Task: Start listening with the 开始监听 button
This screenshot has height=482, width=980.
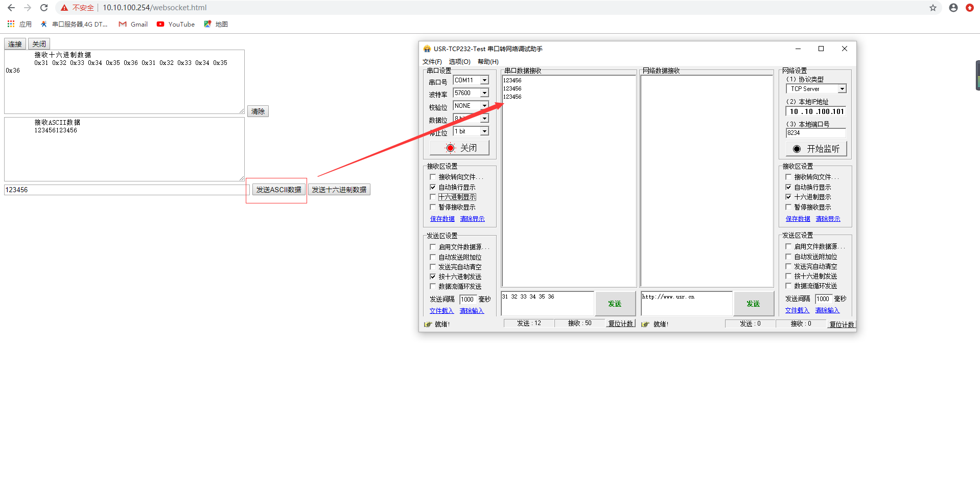Action: tap(816, 149)
